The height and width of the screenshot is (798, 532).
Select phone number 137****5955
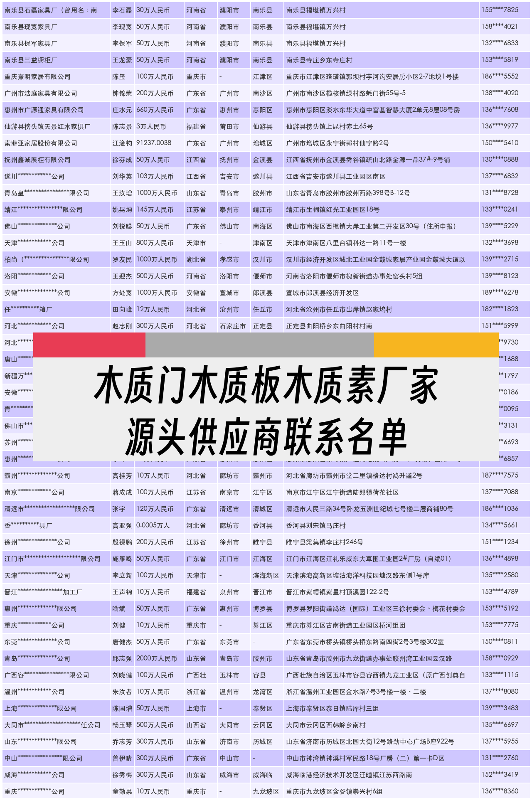click(x=500, y=741)
